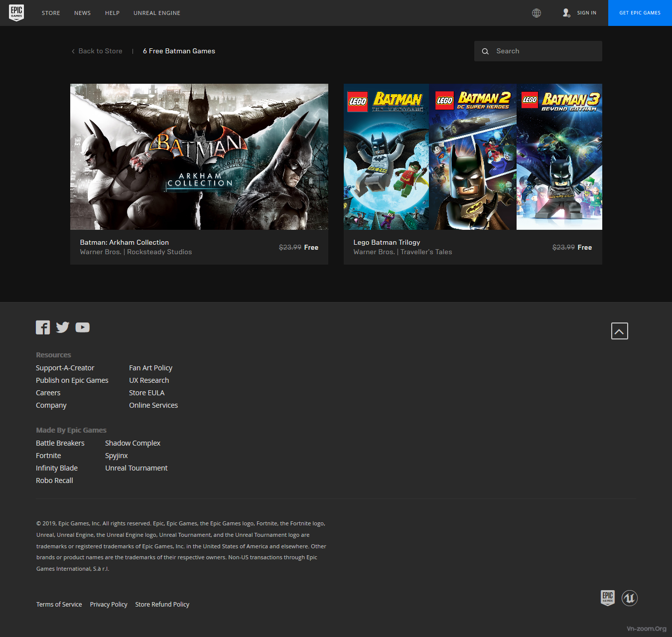Open Store EULA link
Screen dimensions: 672x637
click(x=146, y=393)
